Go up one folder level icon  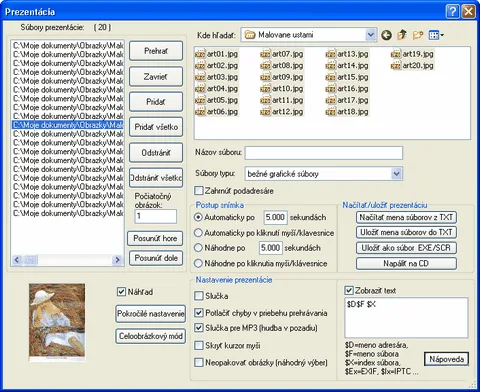(x=402, y=35)
